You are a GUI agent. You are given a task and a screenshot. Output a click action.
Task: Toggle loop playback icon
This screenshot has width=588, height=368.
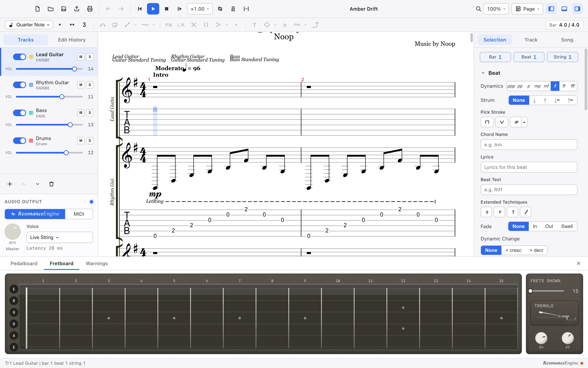pos(220,9)
